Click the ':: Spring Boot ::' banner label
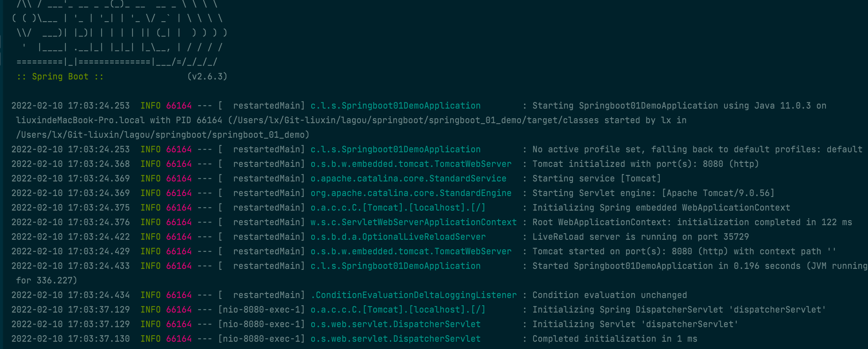Viewport: 868px width, 349px height. pyautogui.click(x=60, y=76)
